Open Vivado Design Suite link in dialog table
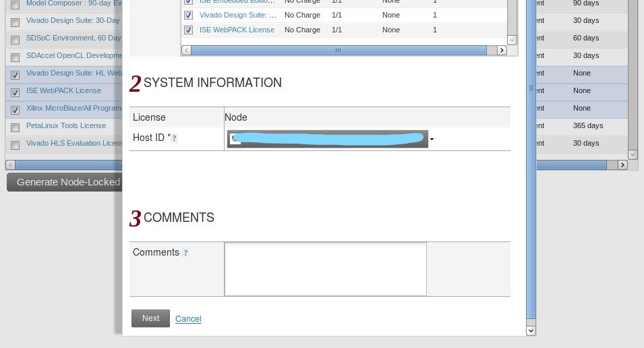Image resolution: width=644 pixels, height=348 pixels. 238,16
